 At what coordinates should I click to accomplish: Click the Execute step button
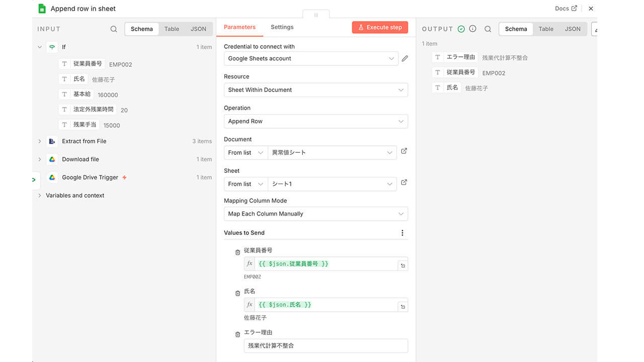(380, 27)
